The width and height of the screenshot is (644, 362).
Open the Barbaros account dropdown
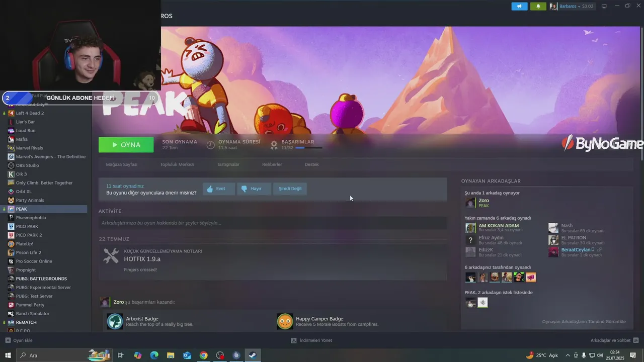tap(572, 6)
